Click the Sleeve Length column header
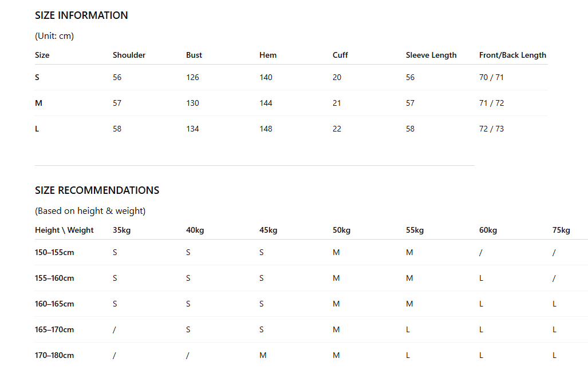588x382 pixels. 431,55
